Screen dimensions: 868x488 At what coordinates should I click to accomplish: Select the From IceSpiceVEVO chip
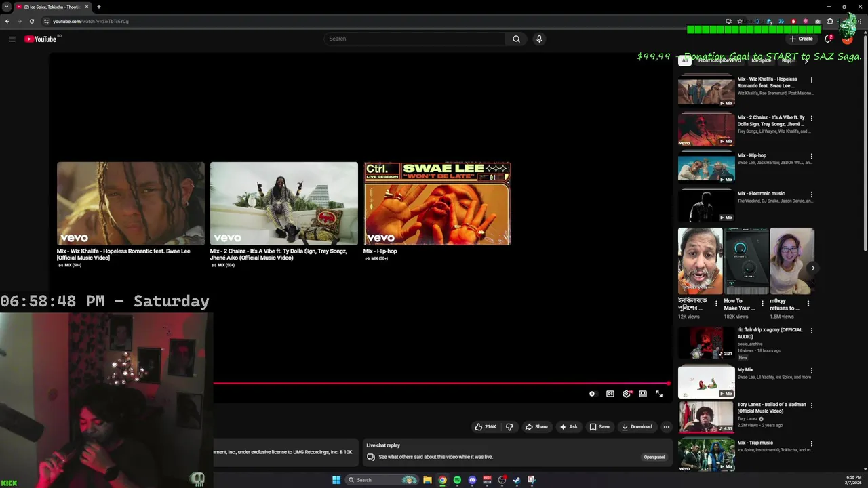tap(719, 60)
